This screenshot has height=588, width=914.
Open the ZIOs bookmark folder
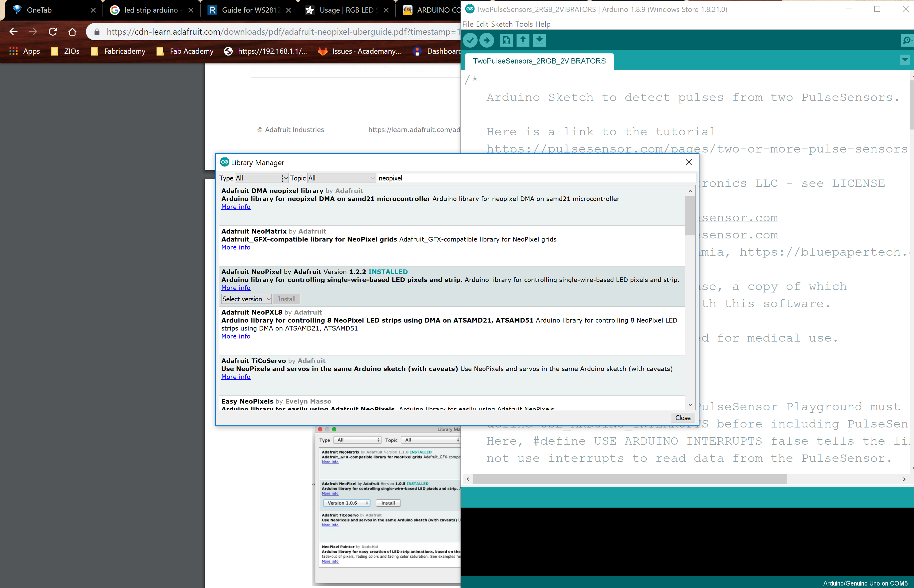tap(65, 51)
